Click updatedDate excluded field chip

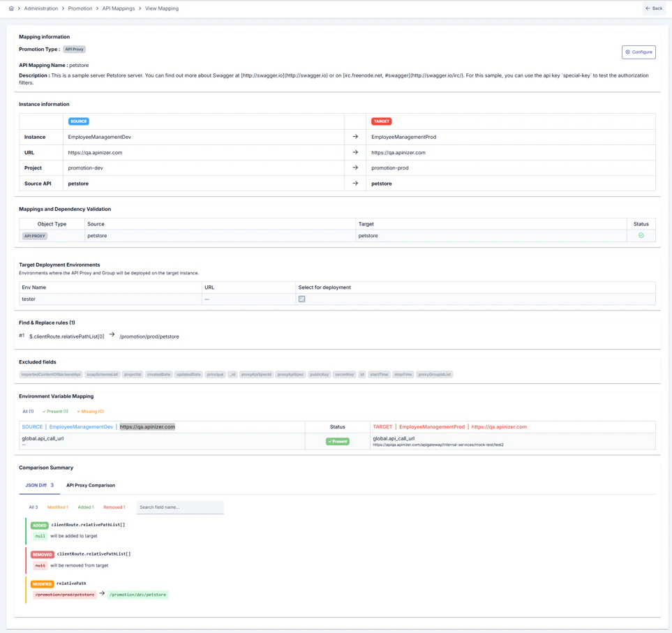point(188,375)
